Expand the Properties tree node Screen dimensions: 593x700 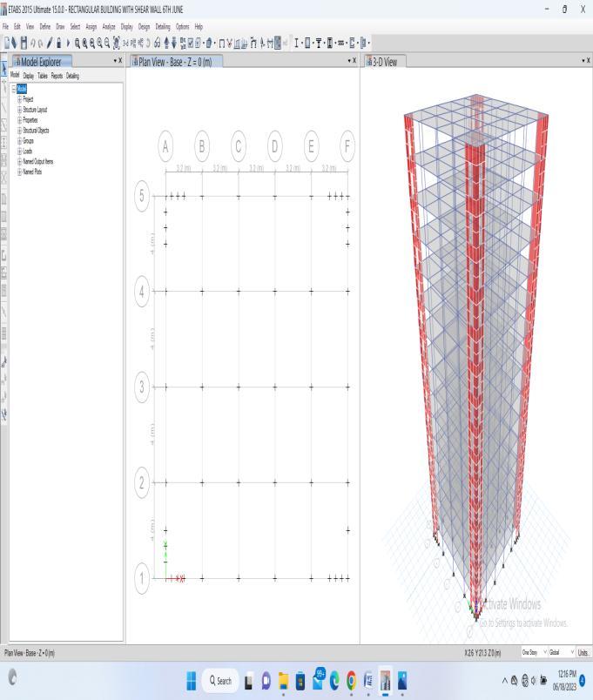(x=19, y=120)
